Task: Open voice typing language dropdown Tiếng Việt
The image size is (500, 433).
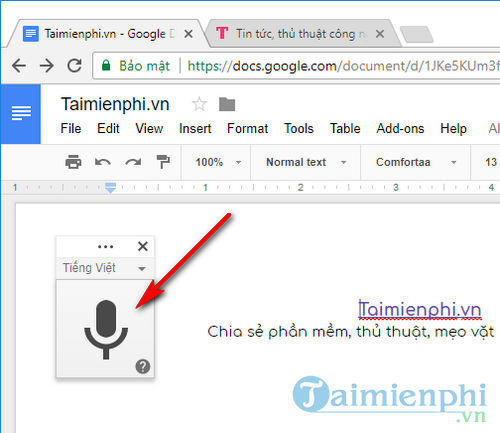Action: (x=105, y=268)
